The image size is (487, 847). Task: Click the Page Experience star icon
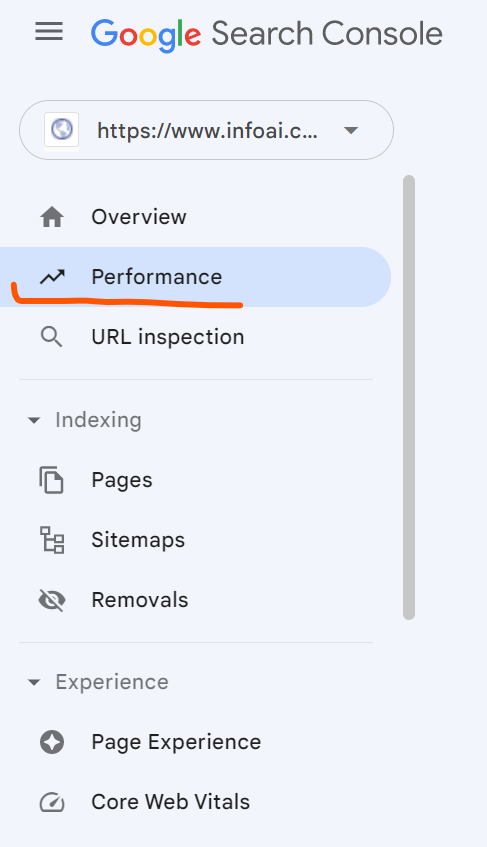[52, 742]
